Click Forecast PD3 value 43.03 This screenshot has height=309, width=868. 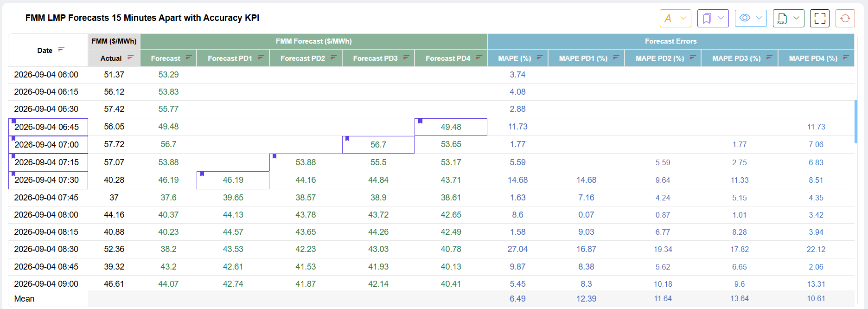pyautogui.click(x=378, y=249)
